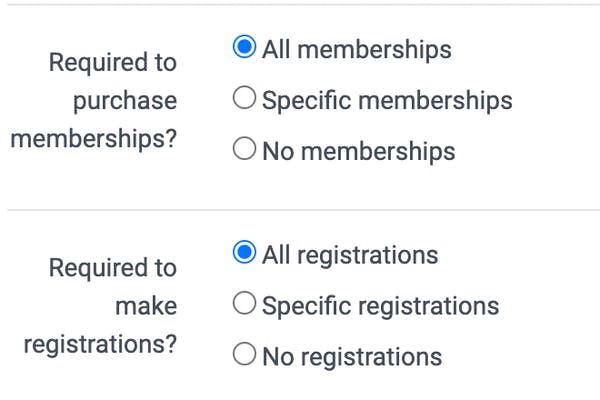Click the "Required to" text above "make"

coord(113,267)
